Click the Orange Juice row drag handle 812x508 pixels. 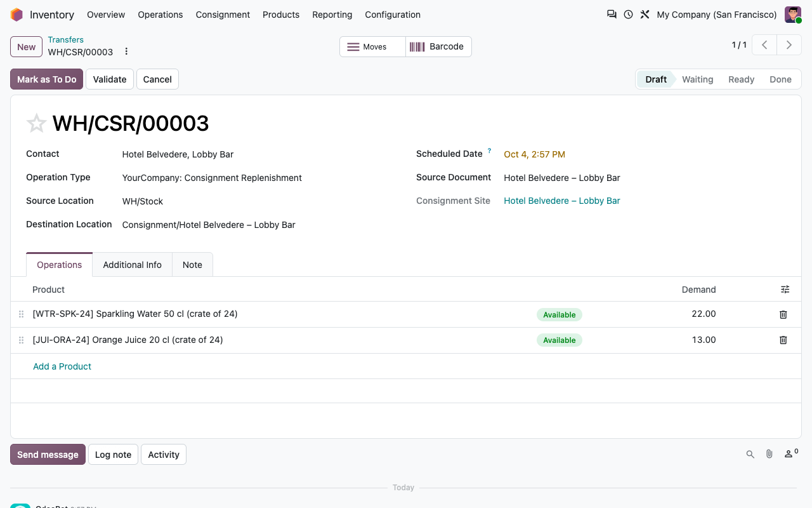click(x=21, y=340)
